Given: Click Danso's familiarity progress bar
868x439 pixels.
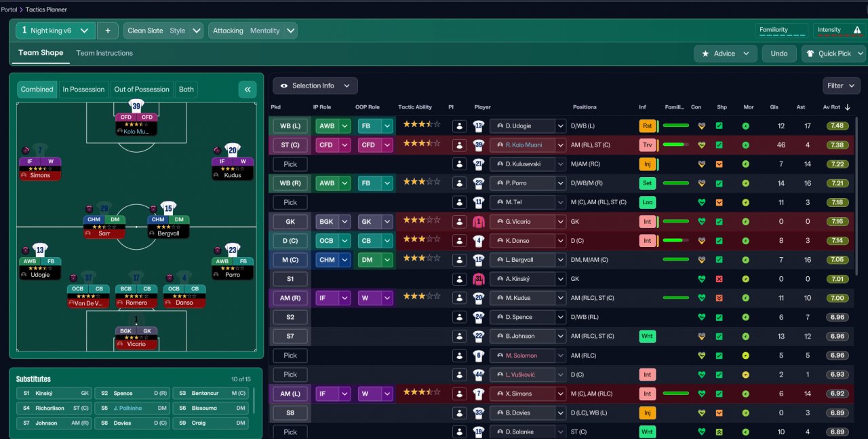Looking at the screenshot, I should pos(676,240).
